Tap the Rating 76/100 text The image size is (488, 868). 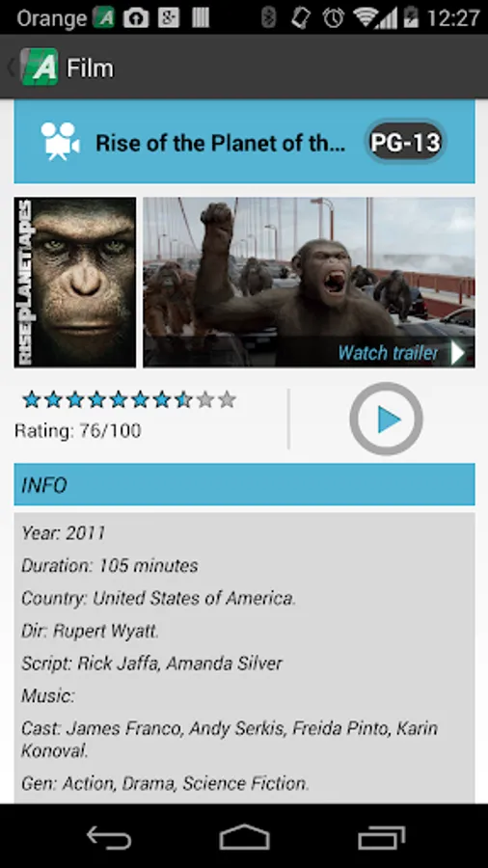pyautogui.click(x=78, y=431)
